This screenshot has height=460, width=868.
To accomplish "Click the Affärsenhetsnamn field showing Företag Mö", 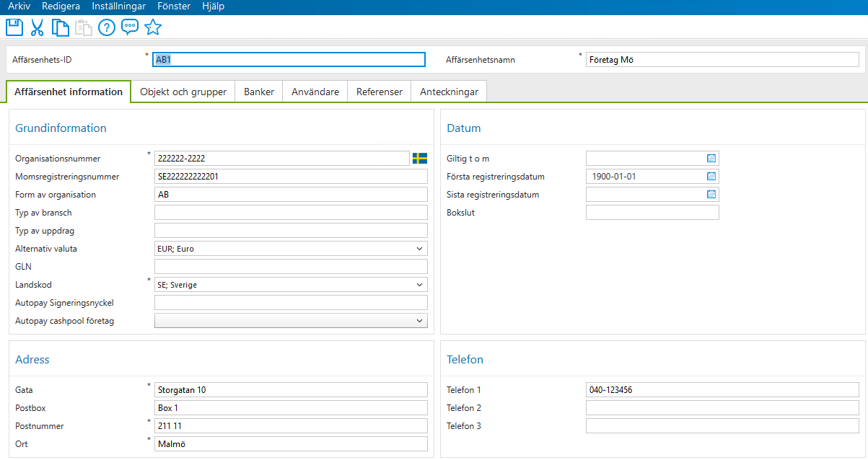I will pyautogui.click(x=722, y=59).
